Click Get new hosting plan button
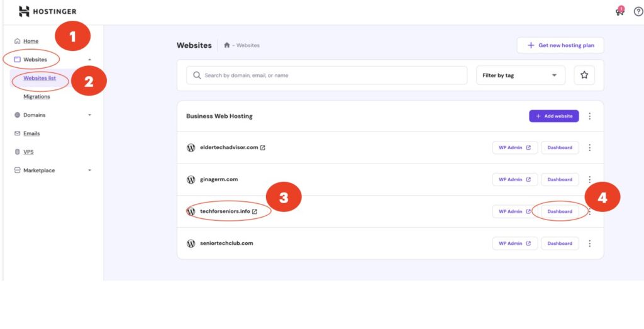 point(560,45)
